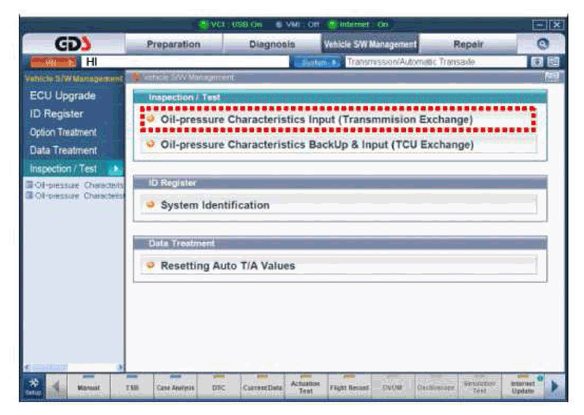Expand the System selection button
Viewport: 584px width, 415px height.
[317, 62]
